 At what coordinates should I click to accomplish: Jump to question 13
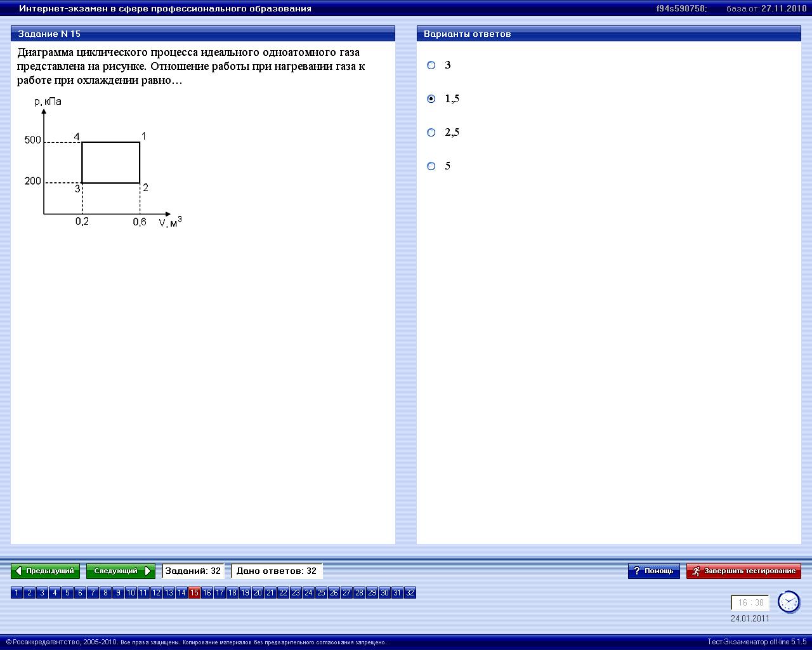click(169, 593)
